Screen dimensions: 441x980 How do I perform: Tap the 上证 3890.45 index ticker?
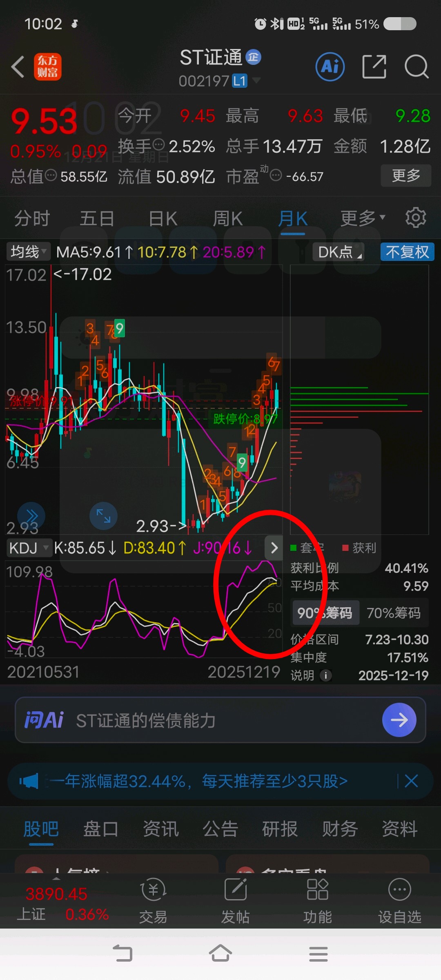(x=63, y=904)
